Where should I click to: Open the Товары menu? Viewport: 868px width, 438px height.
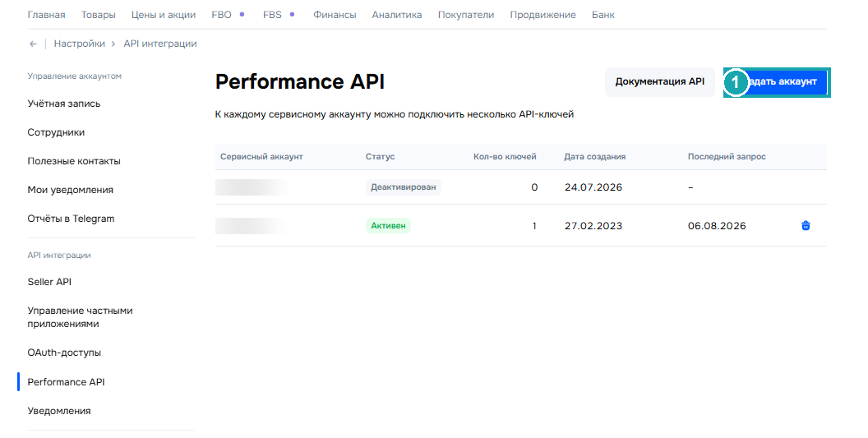click(99, 15)
